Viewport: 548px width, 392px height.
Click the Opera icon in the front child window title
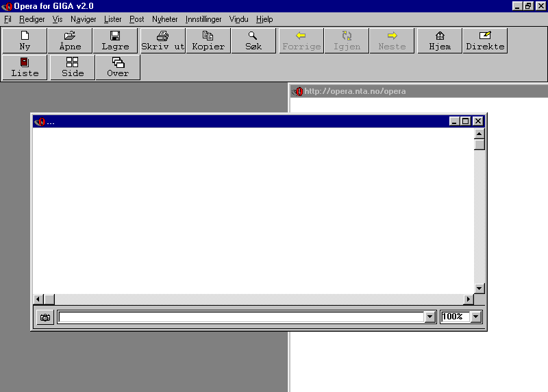40,122
